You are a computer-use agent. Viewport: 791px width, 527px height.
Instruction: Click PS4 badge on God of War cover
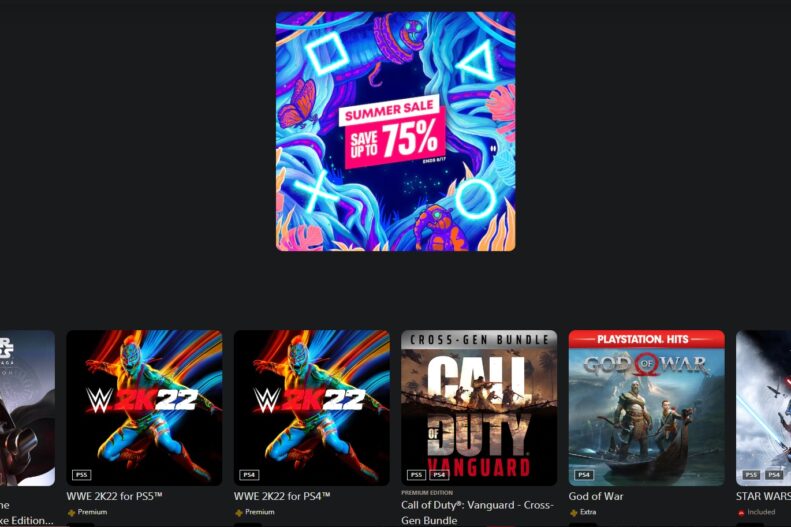click(x=584, y=475)
